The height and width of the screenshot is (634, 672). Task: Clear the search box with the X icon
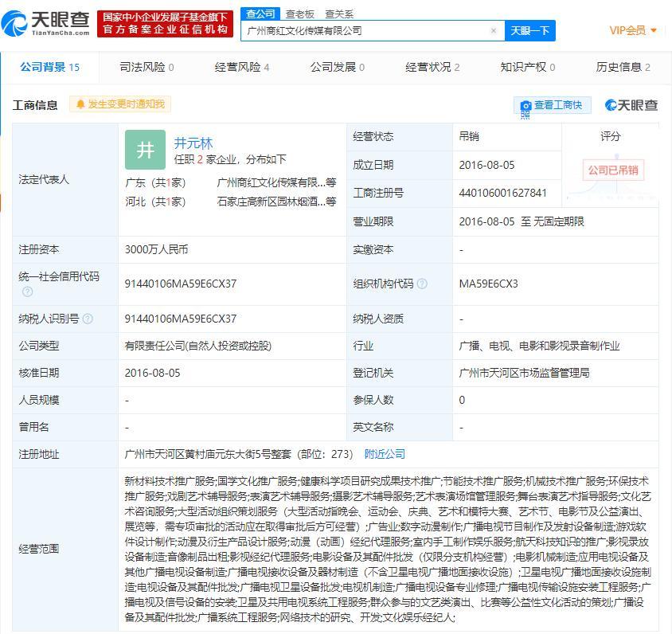click(x=493, y=31)
